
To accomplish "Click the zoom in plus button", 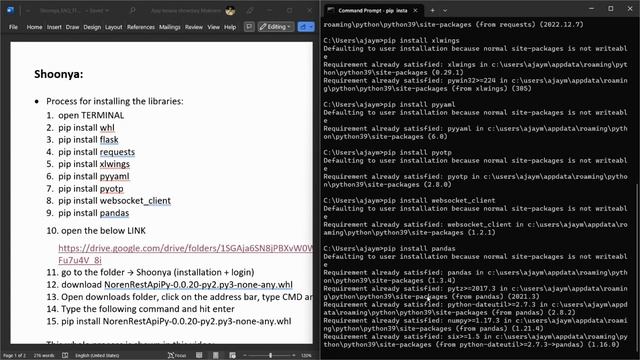I will coord(294,356).
